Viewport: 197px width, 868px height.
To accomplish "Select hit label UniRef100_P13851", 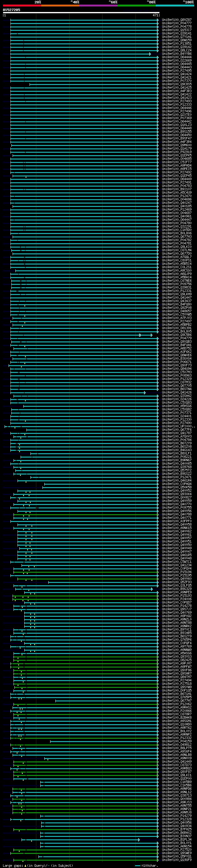I will [x=177, y=43].
